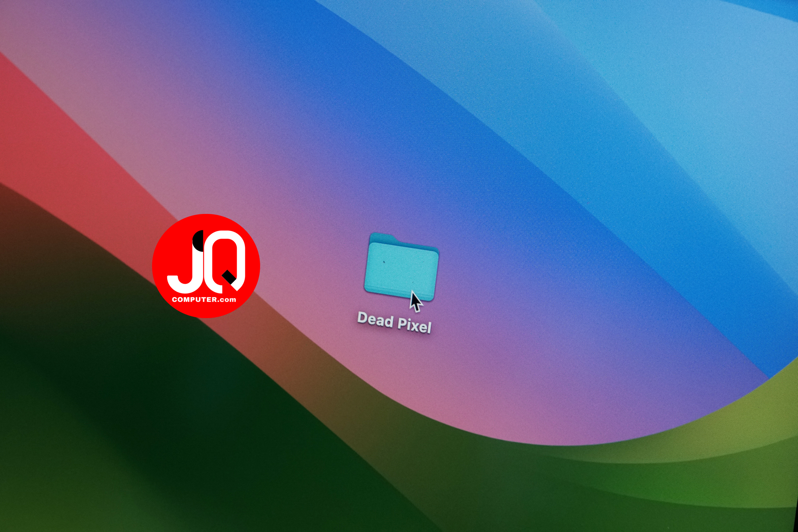This screenshot has height=532, width=798.
Task: Click the "Dead Pixel" folder name label
Action: pyautogui.click(x=394, y=322)
